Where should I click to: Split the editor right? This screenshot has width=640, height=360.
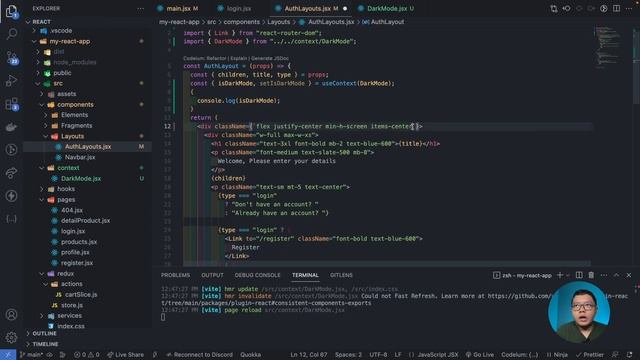pos(616,9)
